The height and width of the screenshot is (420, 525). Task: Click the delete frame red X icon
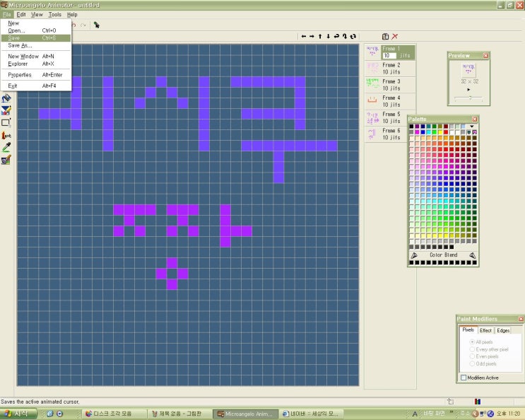pyautogui.click(x=394, y=36)
